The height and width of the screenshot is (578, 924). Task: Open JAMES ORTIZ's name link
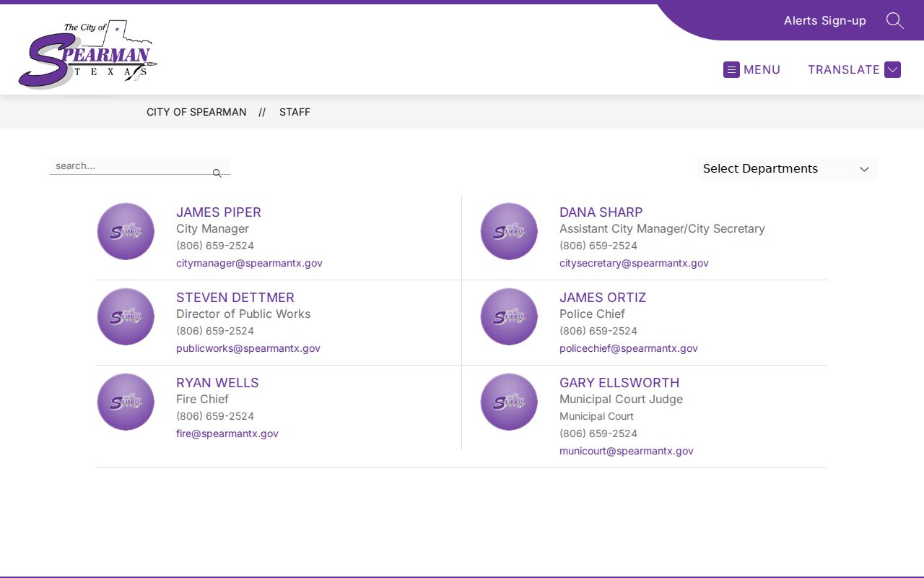point(603,298)
